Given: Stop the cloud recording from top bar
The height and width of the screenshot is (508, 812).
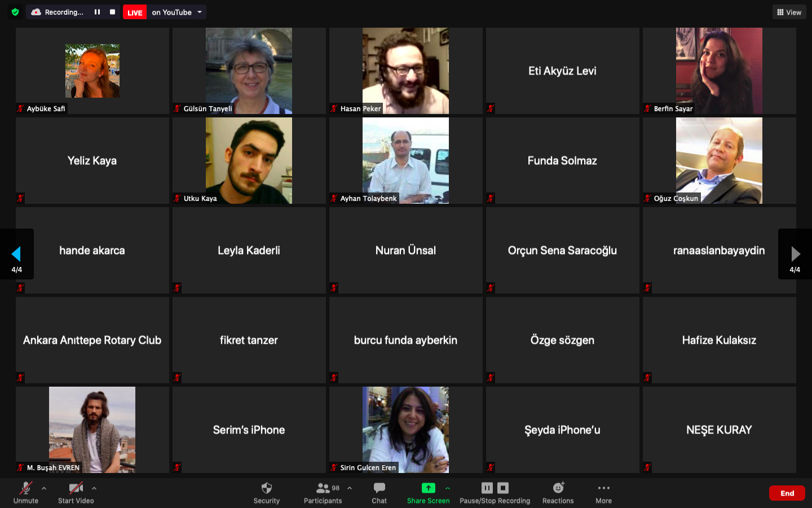Looking at the screenshot, I should (112, 12).
